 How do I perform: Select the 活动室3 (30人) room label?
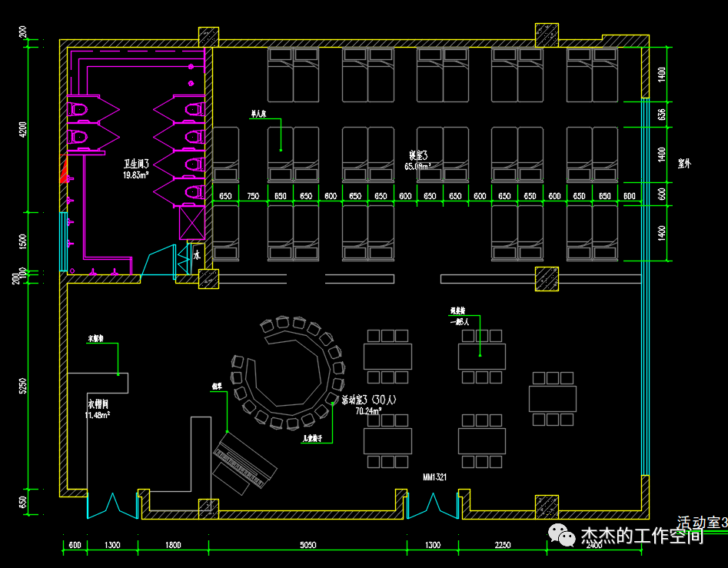[369, 400]
